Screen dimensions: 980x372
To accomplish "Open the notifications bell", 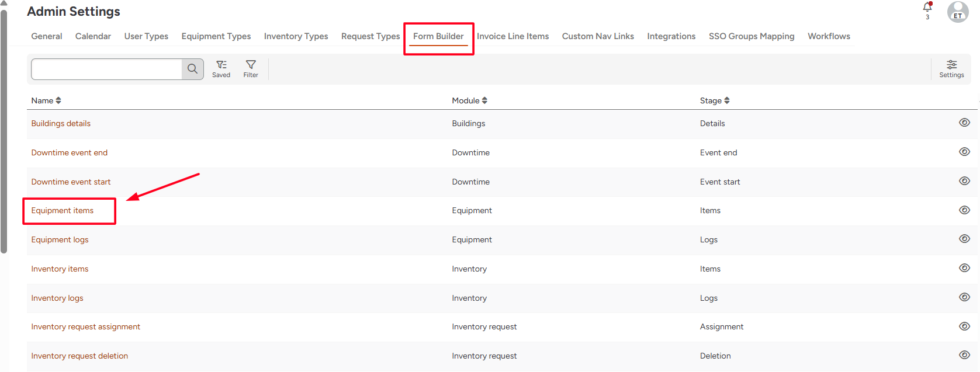I will pos(927,8).
